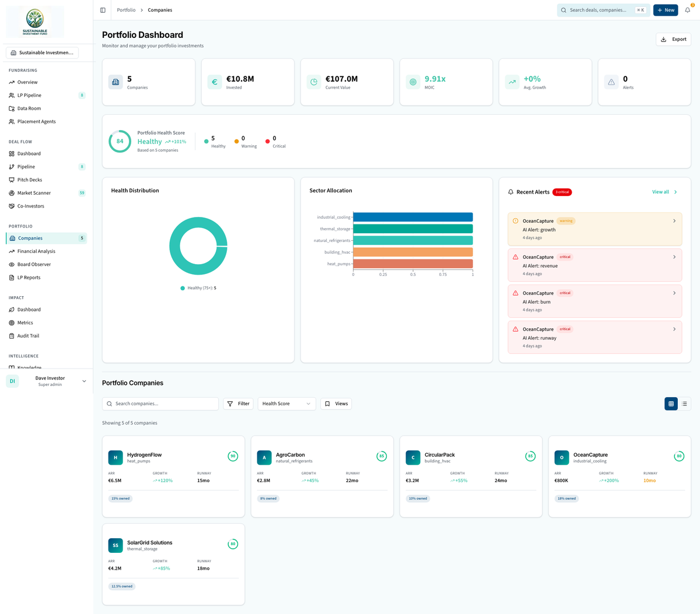Click the Portfolio Health Score ring
The image size is (700, 614).
(x=119, y=141)
